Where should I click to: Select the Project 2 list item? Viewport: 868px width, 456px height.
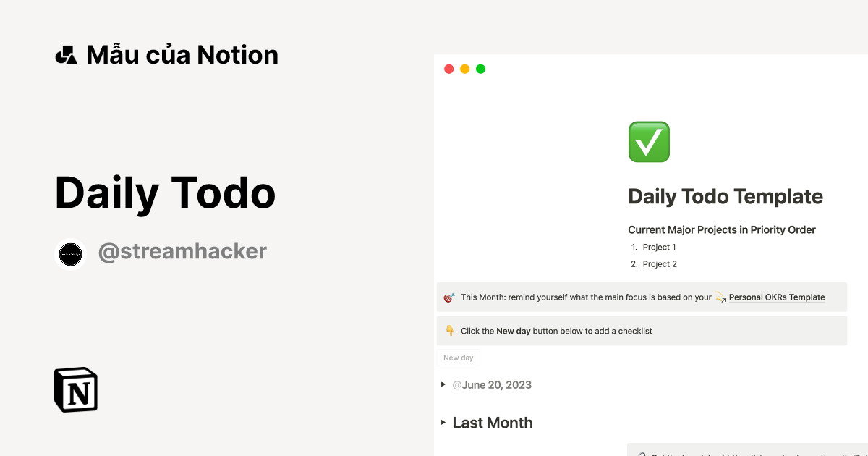pyautogui.click(x=659, y=263)
